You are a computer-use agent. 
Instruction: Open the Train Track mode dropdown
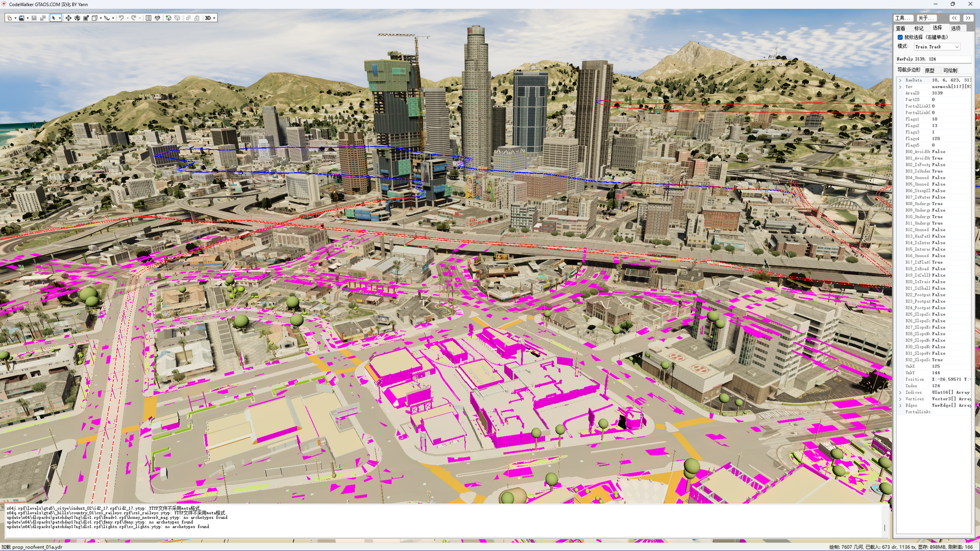tap(937, 47)
